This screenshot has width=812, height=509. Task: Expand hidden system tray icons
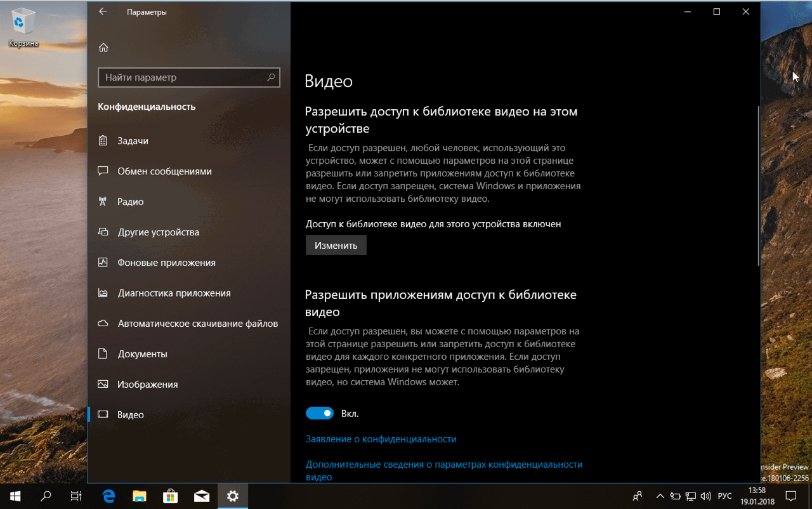click(660, 496)
